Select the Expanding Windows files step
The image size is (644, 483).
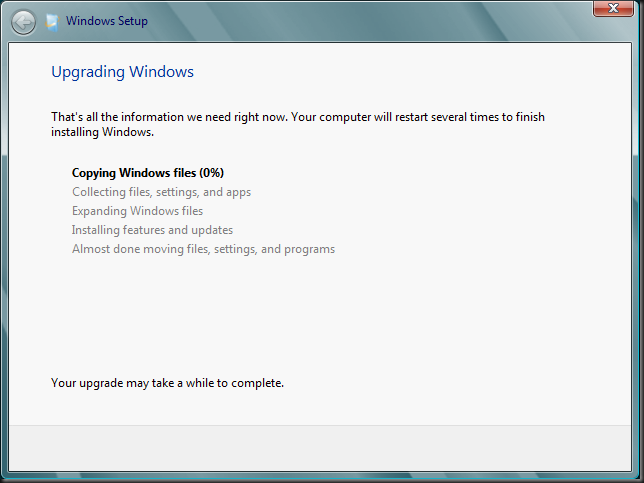[x=138, y=211]
